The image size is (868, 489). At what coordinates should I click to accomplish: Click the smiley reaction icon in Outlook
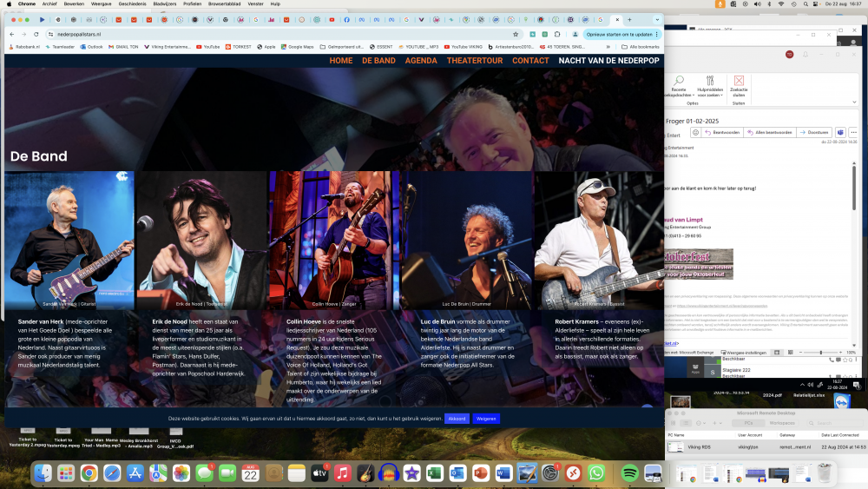coord(695,133)
